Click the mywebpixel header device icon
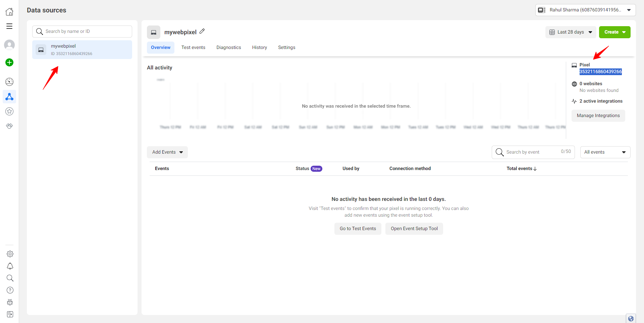 (154, 32)
